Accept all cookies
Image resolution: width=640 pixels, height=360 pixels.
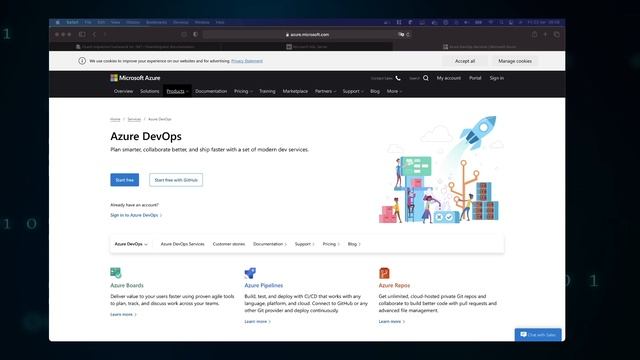(x=465, y=61)
